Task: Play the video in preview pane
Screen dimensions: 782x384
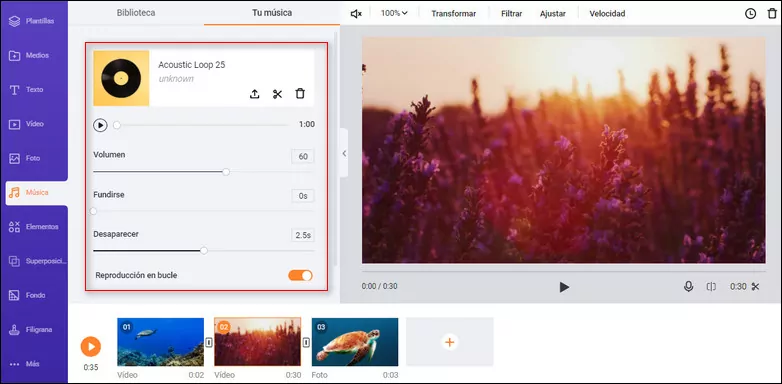Action: point(564,287)
